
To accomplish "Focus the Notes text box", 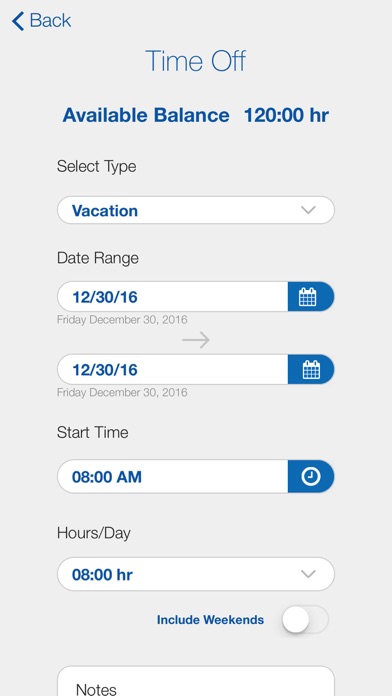I will pos(196,681).
